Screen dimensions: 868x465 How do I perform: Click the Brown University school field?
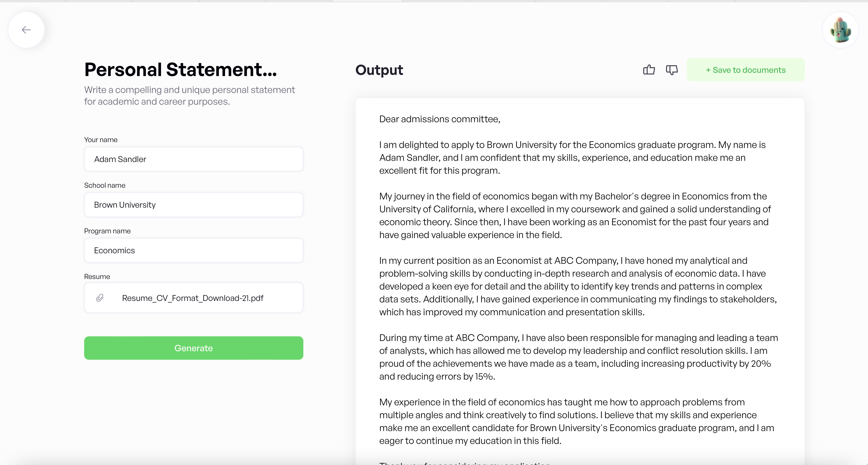(193, 205)
